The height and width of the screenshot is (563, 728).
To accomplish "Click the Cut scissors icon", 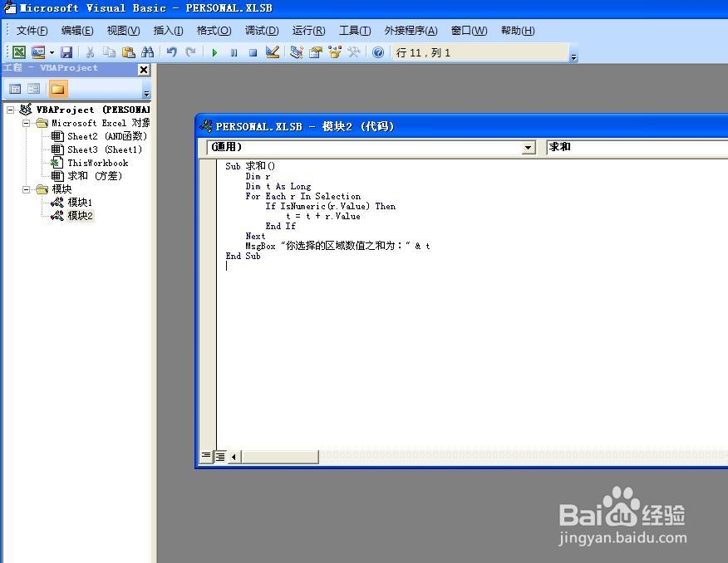I will click(x=90, y=52).
